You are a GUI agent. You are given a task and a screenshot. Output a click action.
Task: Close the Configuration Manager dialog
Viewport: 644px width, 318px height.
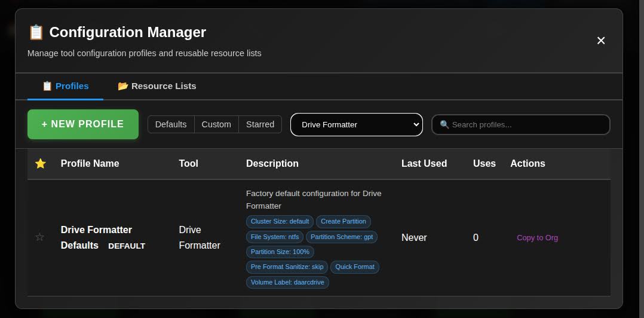click(601, 40)
